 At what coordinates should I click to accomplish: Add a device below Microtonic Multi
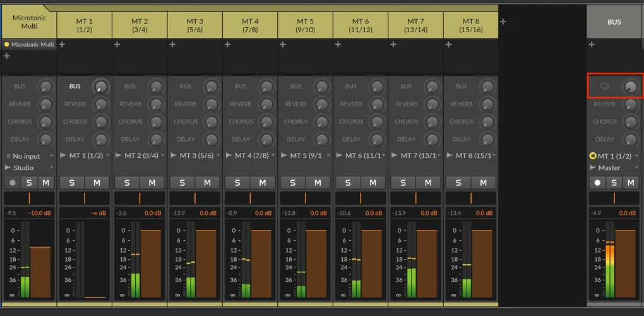point(6,56)
